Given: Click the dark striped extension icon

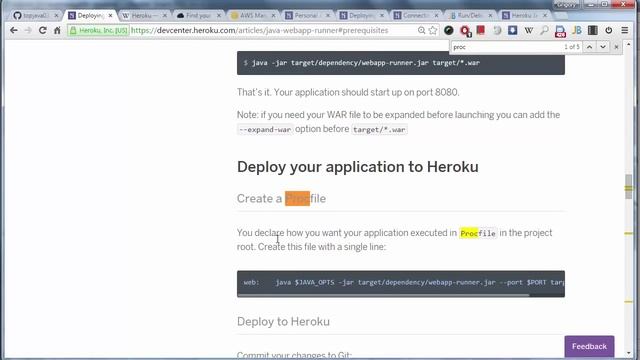Looking at the screenshot, I should (x=593, y=30).
